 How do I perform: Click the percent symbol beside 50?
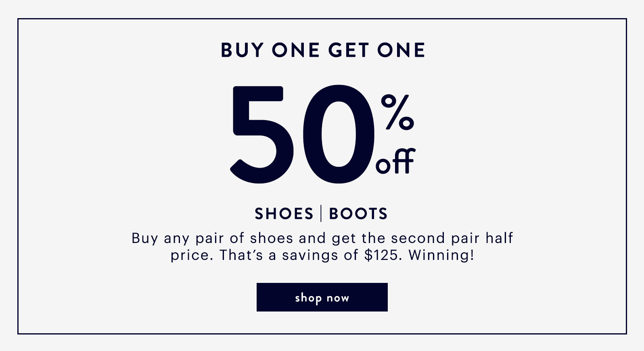point(398,112)
